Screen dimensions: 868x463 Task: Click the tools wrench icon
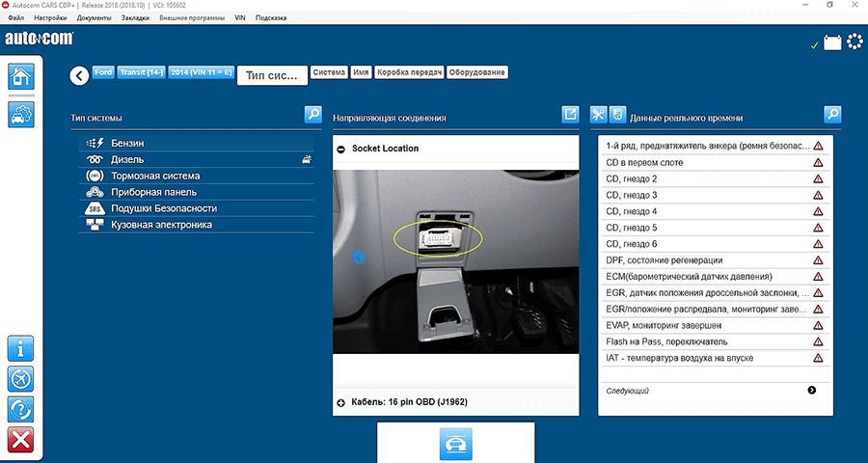click(598, 115)
